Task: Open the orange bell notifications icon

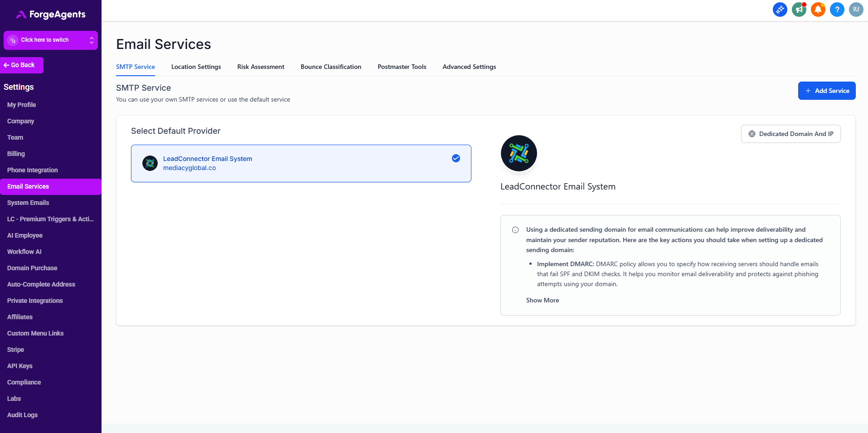Action: click(x=818, y=10)
